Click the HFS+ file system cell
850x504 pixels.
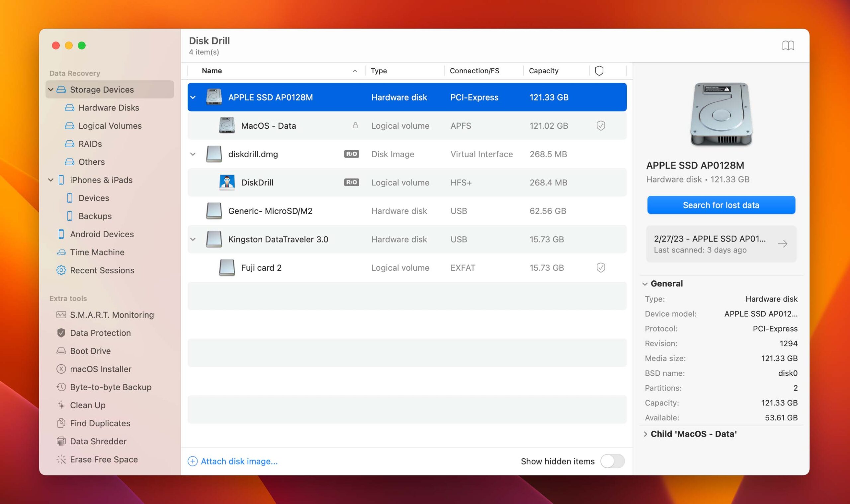(x=461, y=183)
